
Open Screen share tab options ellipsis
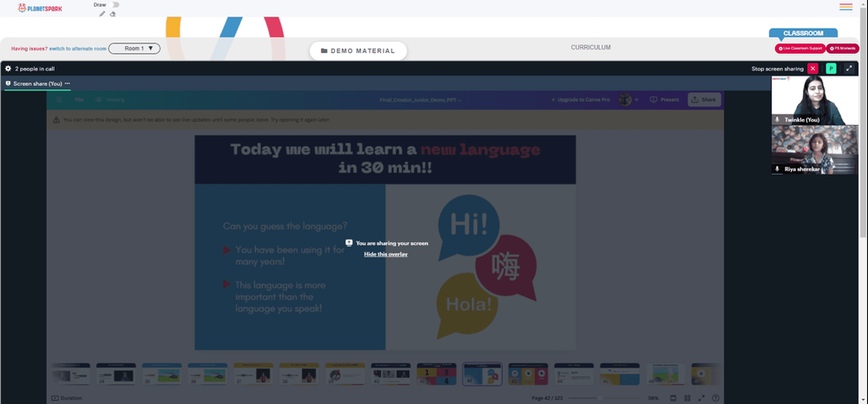(68, 83)
